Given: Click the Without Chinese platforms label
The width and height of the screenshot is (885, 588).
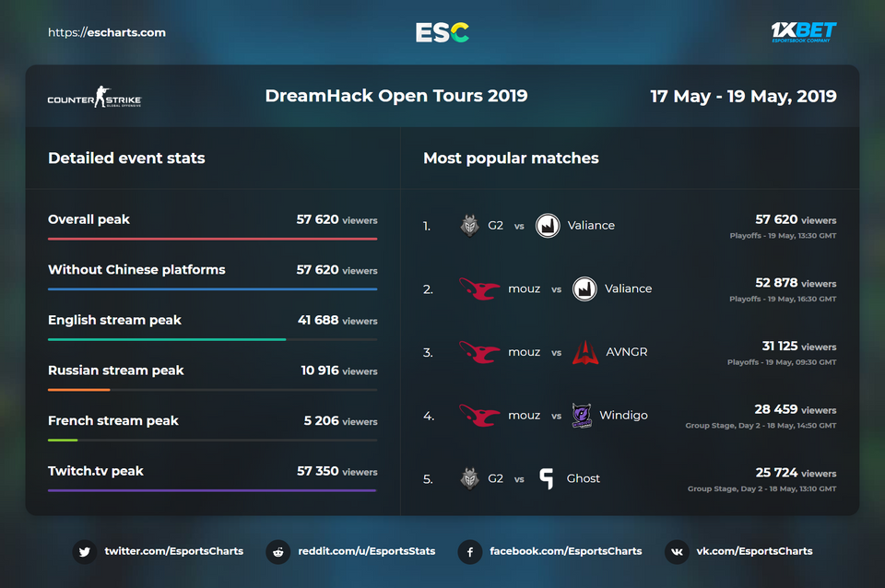Looking at the screenshot, I should (x=136, y=270).
